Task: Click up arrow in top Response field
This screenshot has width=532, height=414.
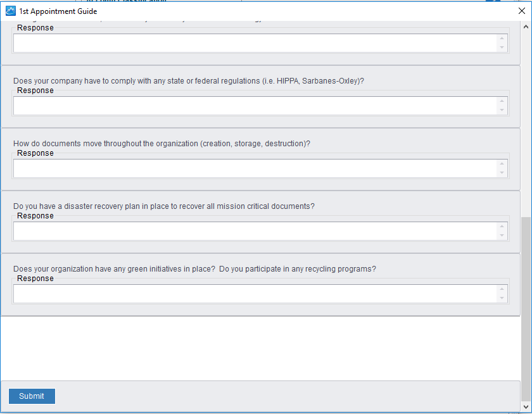Action: (x=502, y=39)
